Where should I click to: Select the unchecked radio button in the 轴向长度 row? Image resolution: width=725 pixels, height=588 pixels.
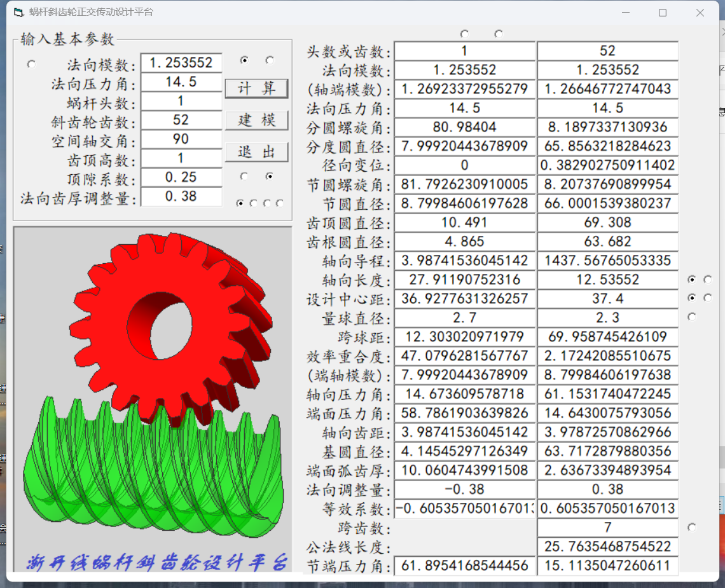[x=707, y=279]
